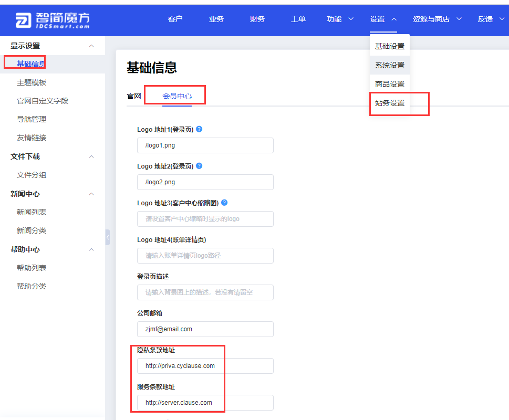
Task: Open 导航管理 in the sidebar
Action: click(32, 119)
